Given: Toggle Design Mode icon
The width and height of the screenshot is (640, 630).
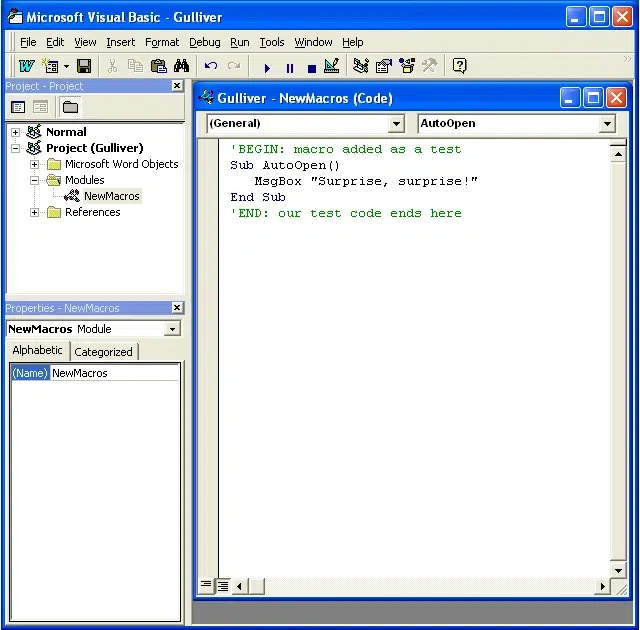Looking at the screenshot, I should click(x=331, y=66).
